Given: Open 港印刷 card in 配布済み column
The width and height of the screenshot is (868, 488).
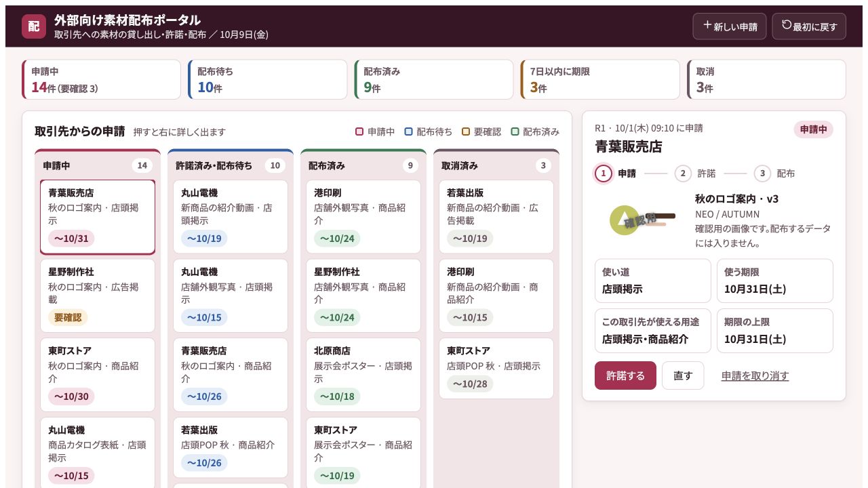Looking at the screenshot, I should [x=363, y=217].
